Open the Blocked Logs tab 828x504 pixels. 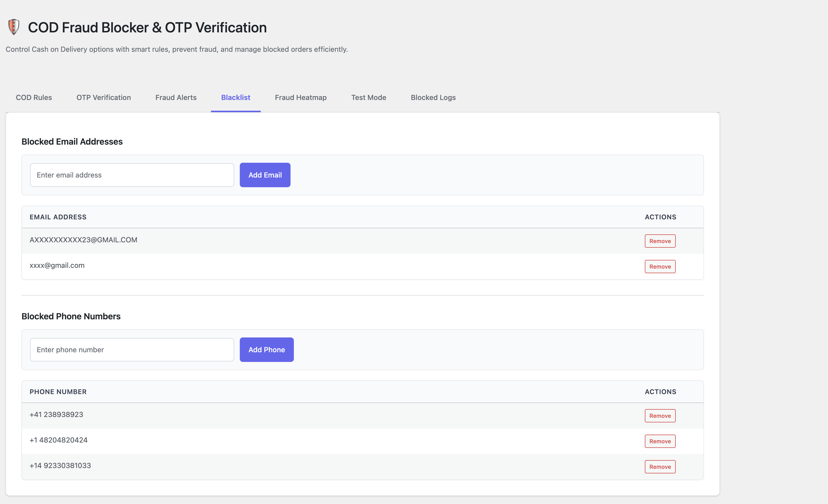433,97
